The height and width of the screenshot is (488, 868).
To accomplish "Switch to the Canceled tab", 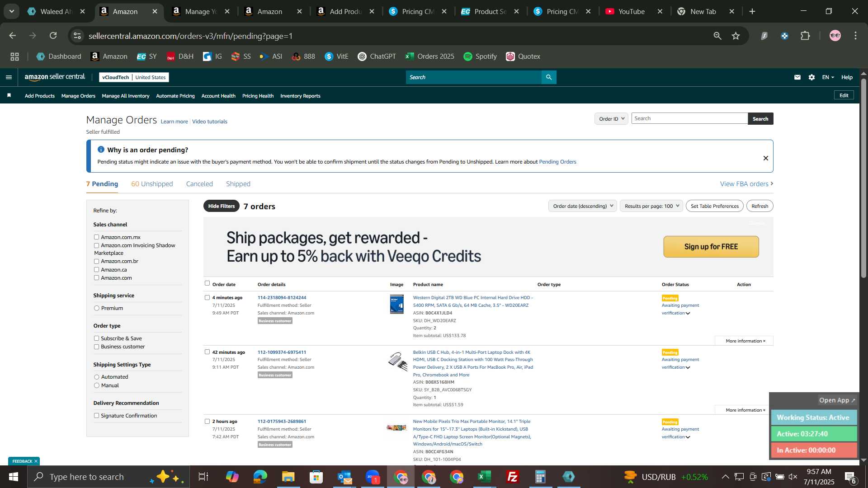I will click(199, 184).
